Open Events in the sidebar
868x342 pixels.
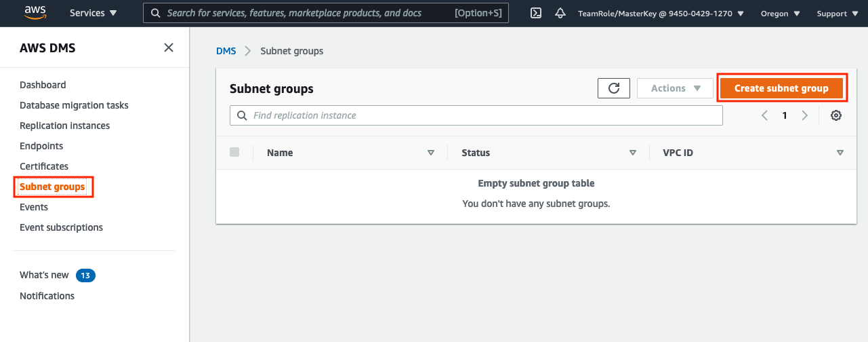34,207
